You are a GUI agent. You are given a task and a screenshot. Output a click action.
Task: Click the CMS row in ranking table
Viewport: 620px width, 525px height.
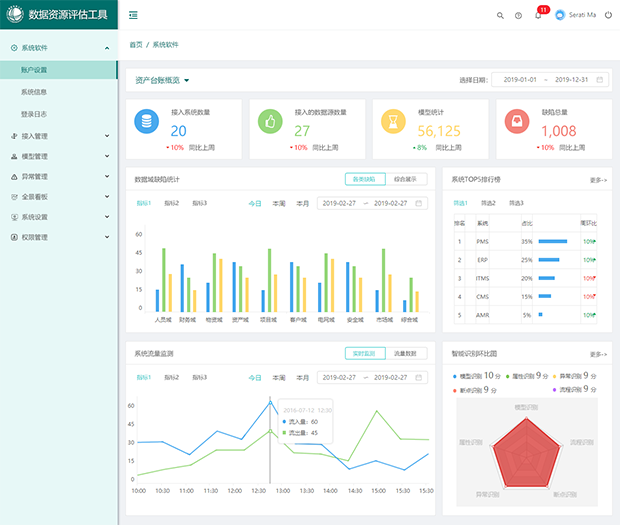click(525, 296)
